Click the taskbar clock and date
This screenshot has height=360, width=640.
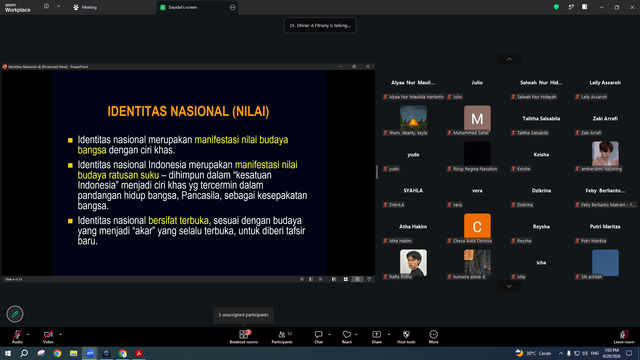coord(611,353)
